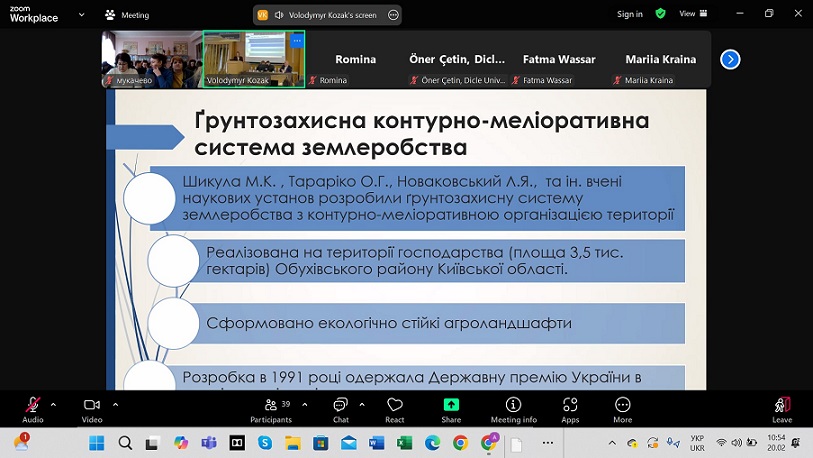The image size is (813, 458).
Task: Click the speaker icon on the shared screen banner
Action: tap(279, 15)
